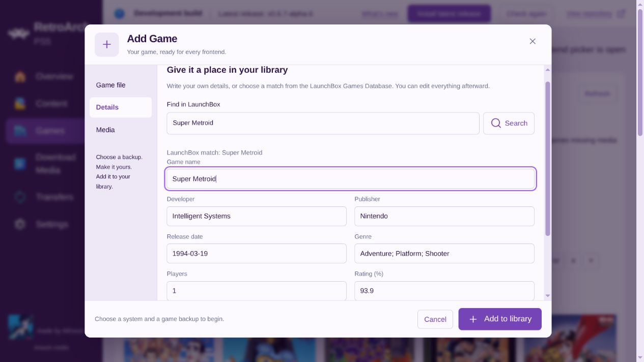Viewport: 644px width, 362px height.
Task: Click the blurred Refresh button behind the dialog
Action: pyautogui.click(x=597, y=94)
